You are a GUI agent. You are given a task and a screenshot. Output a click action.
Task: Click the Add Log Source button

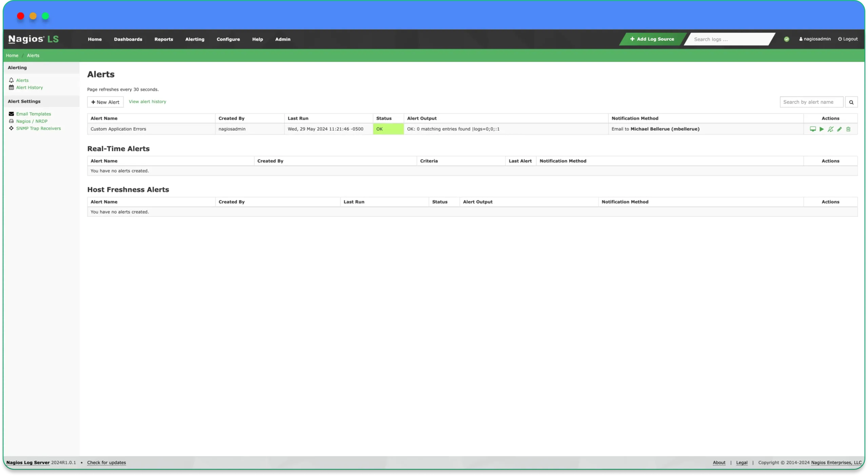coord(652,39)
